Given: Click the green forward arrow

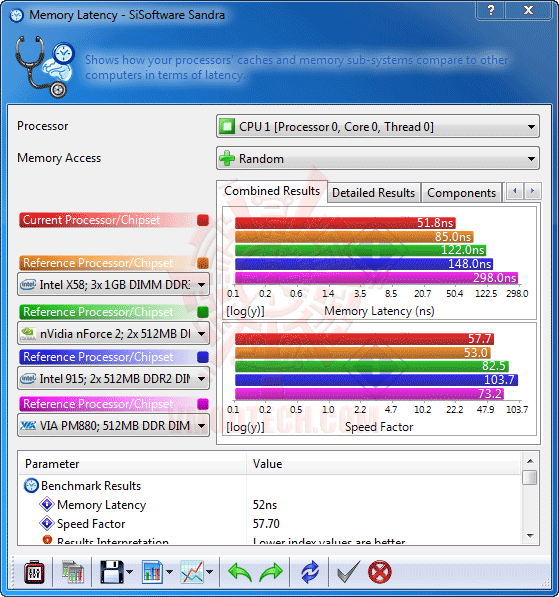Looking at the screenshot, I should pos(271,572).
